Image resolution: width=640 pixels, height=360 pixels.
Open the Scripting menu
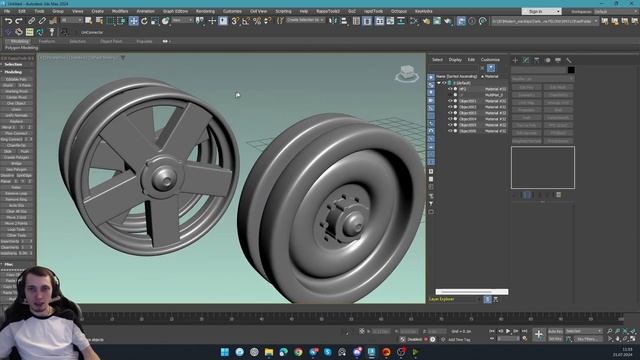click(283, 11)
